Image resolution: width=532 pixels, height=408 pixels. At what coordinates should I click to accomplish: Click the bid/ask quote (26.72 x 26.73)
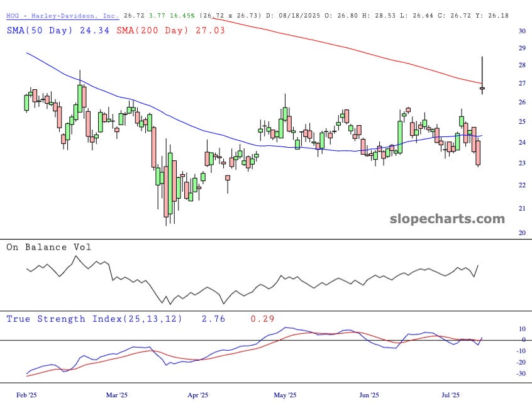coord(230,16)
